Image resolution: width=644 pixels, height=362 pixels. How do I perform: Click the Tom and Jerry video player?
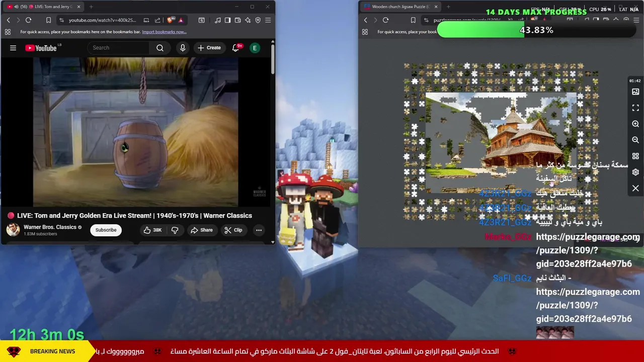click(x=136, y=132)
